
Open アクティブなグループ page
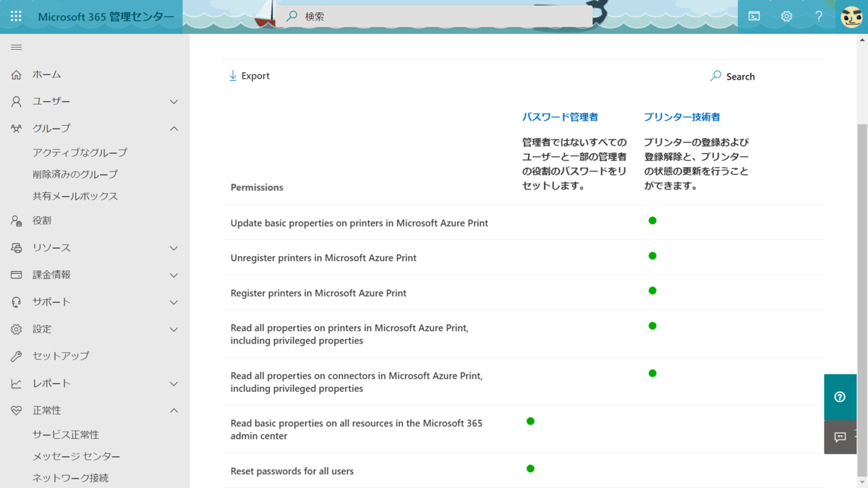(80, 153)
